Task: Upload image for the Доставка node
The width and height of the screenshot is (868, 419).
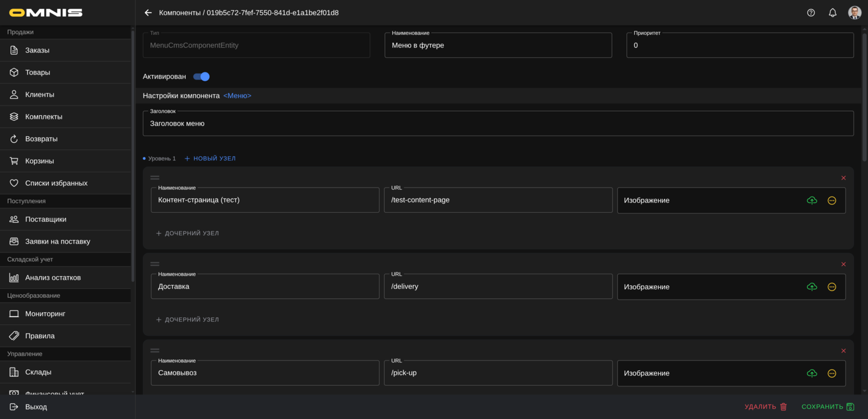Action: (812, 287)
